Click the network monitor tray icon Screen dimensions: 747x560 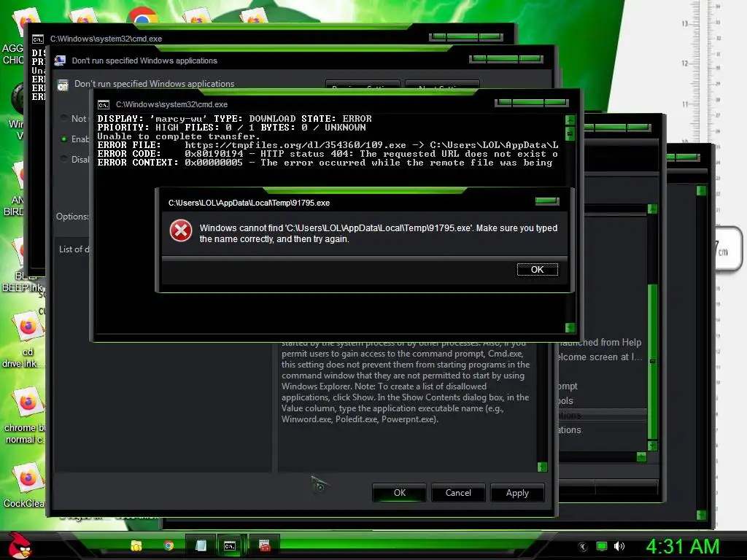(602, 547)
